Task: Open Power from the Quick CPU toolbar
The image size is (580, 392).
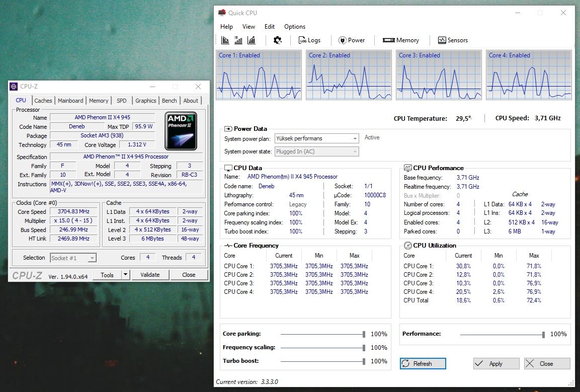Action: coord(352,40)
